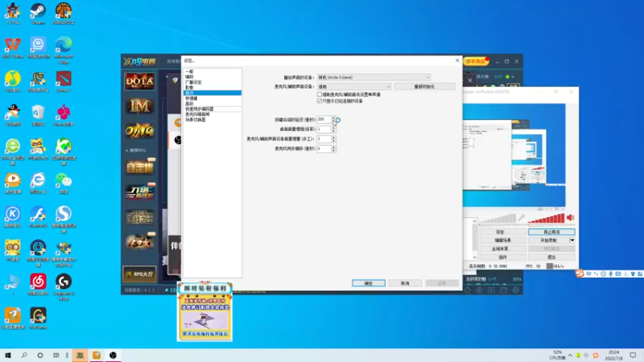
Task: Open the NBA 2K basketball desktop shortcut
Action: (x=64, y=13)
